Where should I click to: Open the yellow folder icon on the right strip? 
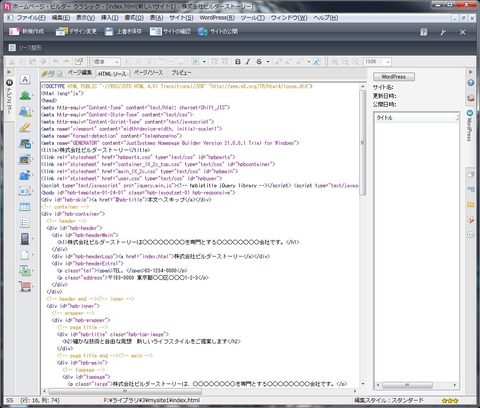(x=471, y=204)
